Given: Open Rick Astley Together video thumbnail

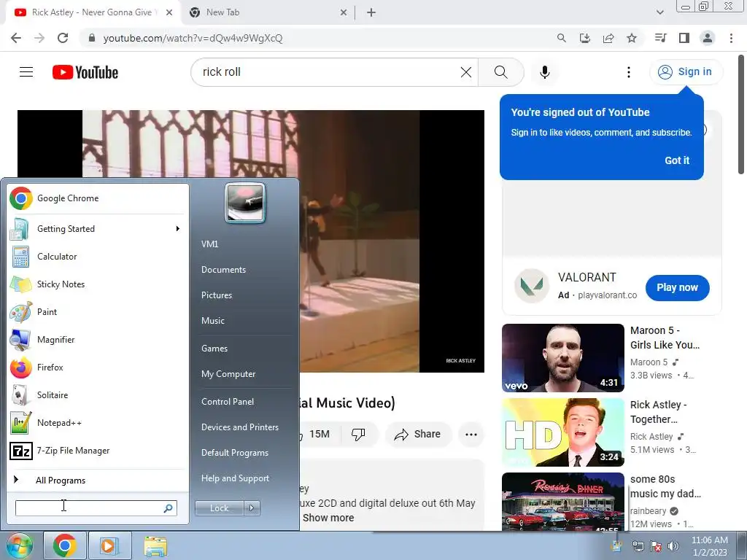Looking at the screenshot, I should click(563, 432).
